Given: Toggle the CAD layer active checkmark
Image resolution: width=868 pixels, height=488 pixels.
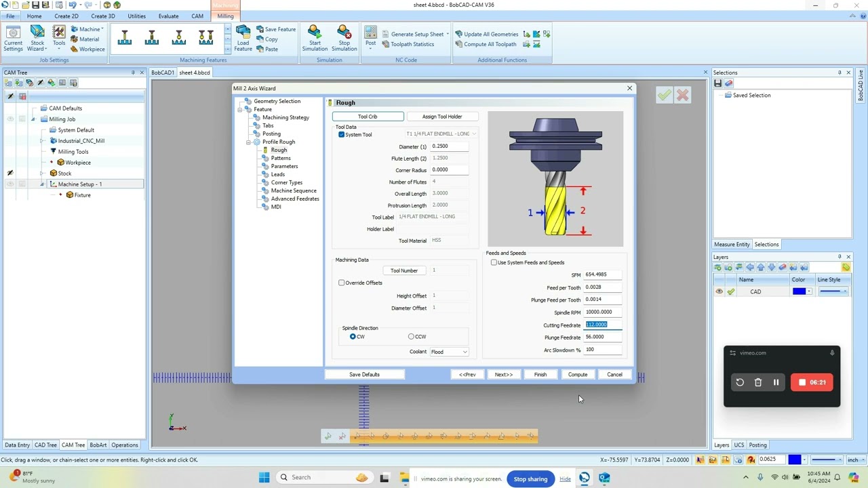Looking at the screenshot, I should pyautogui.click(x=730, y=291).
